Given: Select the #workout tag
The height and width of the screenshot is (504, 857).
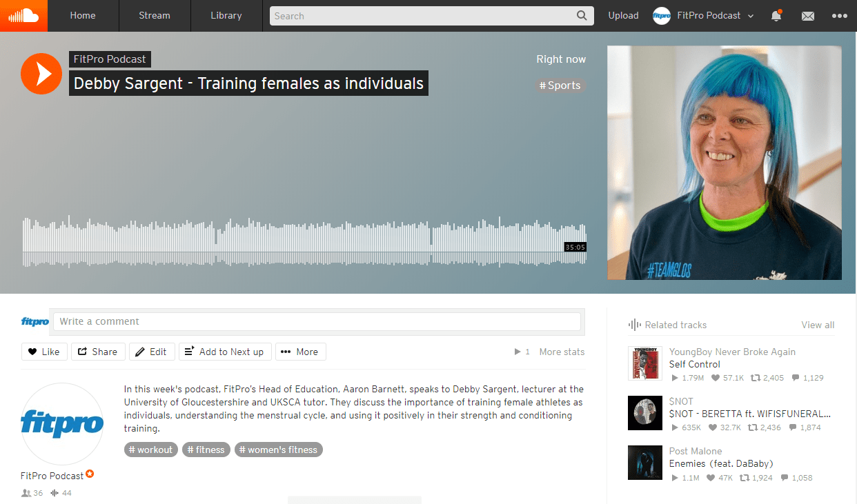Looking at the screenshot, I should tap(151, 450).
